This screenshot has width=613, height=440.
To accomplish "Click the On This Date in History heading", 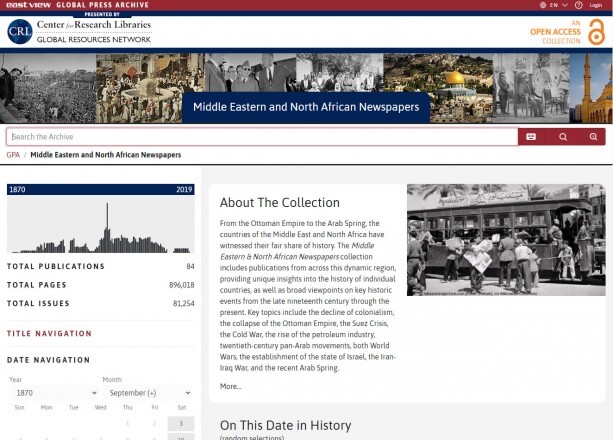I will [285, 425].
